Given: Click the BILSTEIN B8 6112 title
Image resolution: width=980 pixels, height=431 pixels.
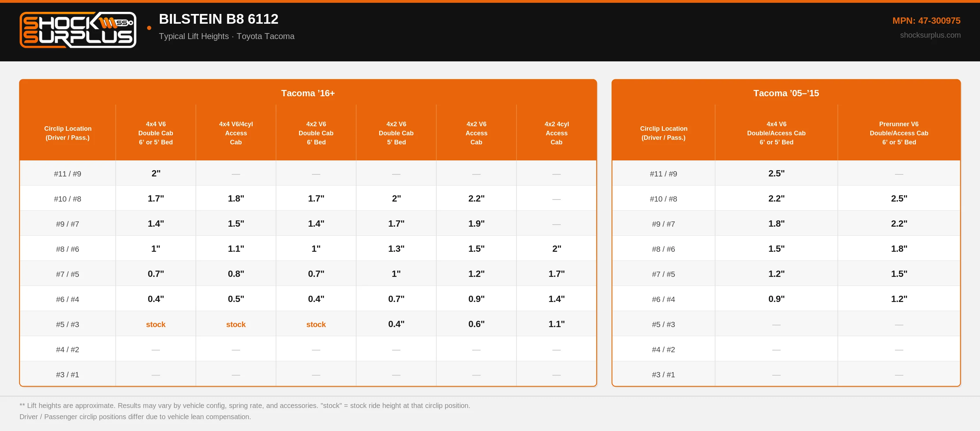Looking at the screenshot, I should (x=219, y=19).
